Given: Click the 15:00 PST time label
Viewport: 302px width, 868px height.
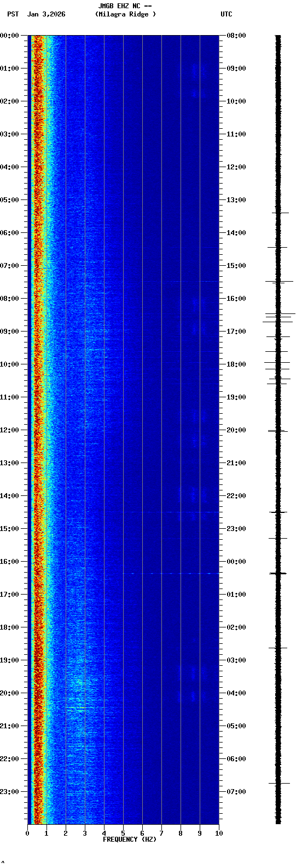Looking at the screenshot, I should [x=10, y=529].
